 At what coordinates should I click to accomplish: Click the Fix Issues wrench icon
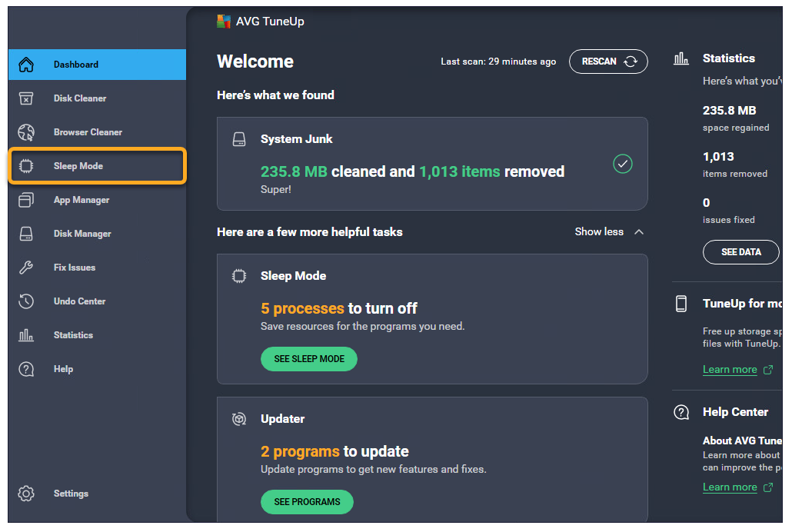pyautogui.click(x=26, y=268)
